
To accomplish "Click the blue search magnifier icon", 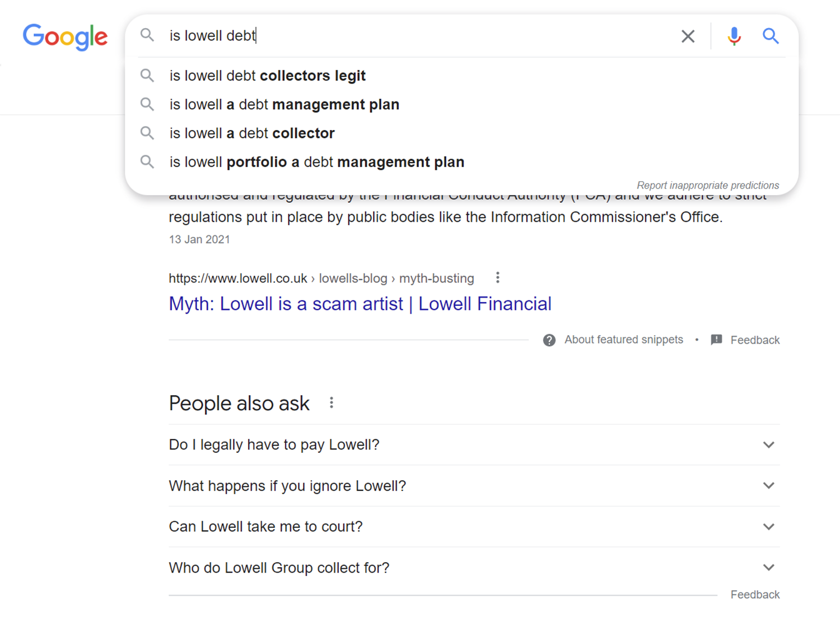I will [x=771, y=36].
